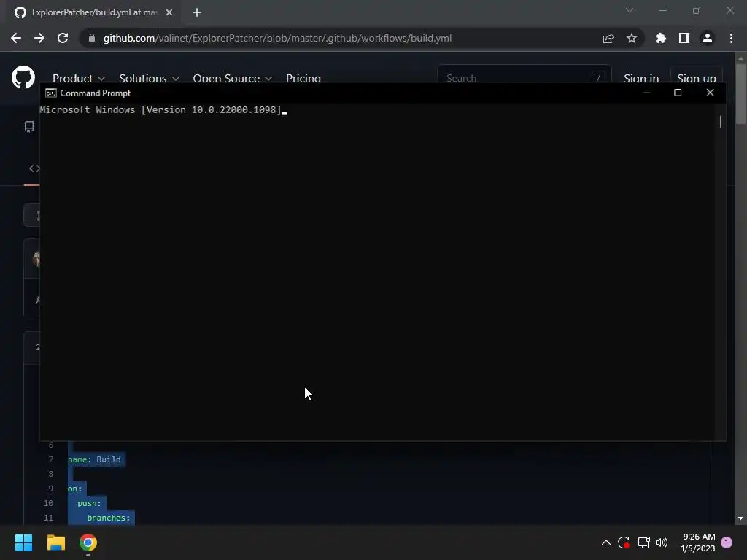Screen dimensions: 747x560
Task: Click Windows version text in Command Prompt
Action: tap(160, 110)
